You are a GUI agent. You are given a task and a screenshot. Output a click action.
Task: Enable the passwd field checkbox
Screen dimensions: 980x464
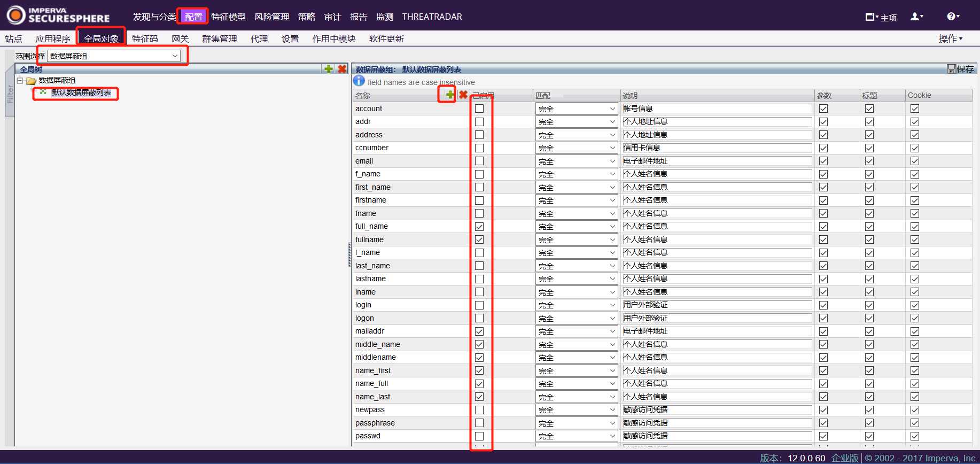(x=479, y=436)
